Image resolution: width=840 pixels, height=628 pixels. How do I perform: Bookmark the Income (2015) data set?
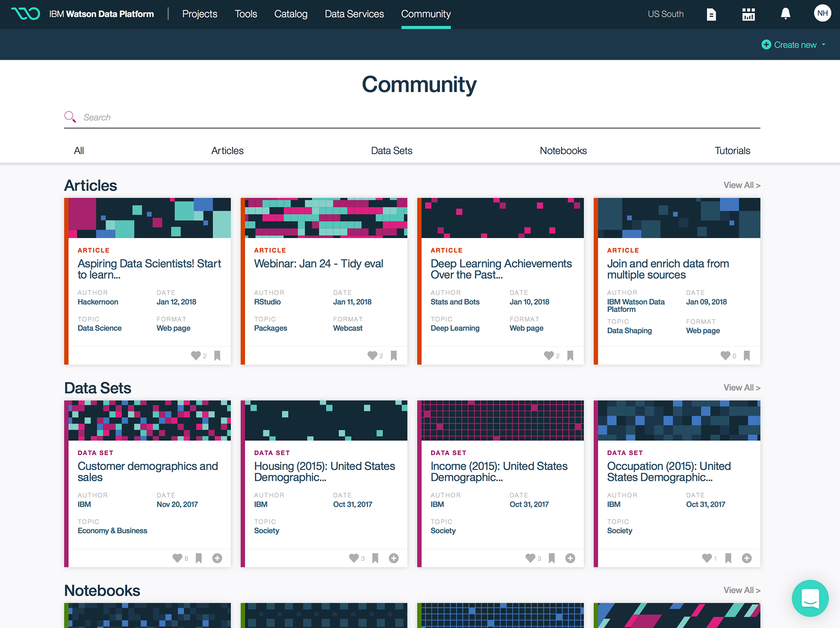point(552,558)
